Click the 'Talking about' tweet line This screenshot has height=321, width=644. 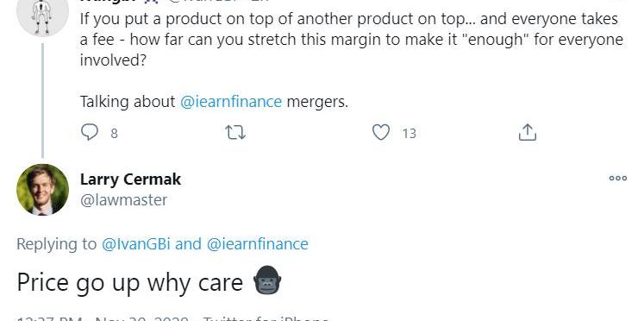(214, 102)
